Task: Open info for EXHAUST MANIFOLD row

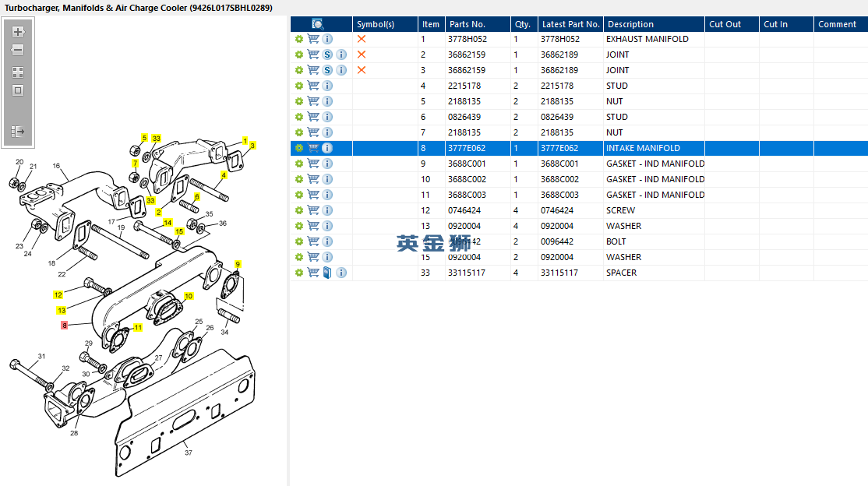Action: [327, 39]
